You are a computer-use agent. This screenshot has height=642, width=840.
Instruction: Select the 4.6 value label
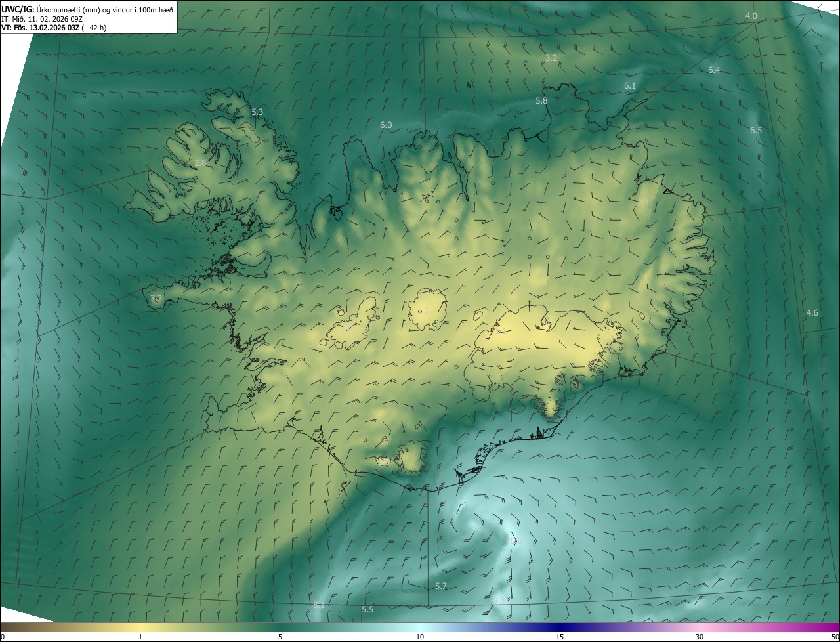click(812, 312)
